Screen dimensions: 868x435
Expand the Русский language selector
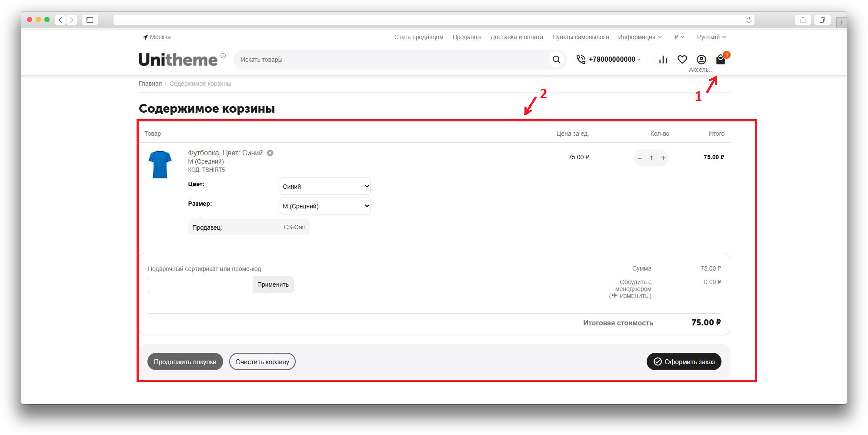711,37
